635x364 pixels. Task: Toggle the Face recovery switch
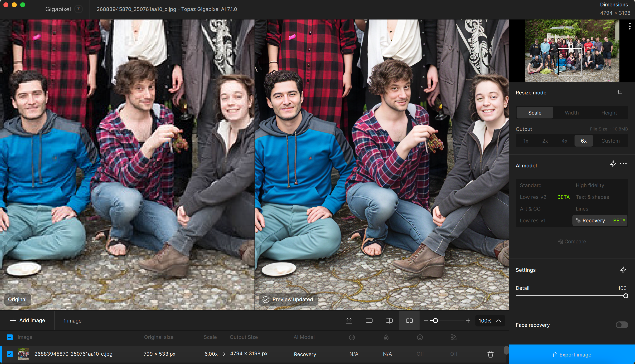tap(622, 325)
